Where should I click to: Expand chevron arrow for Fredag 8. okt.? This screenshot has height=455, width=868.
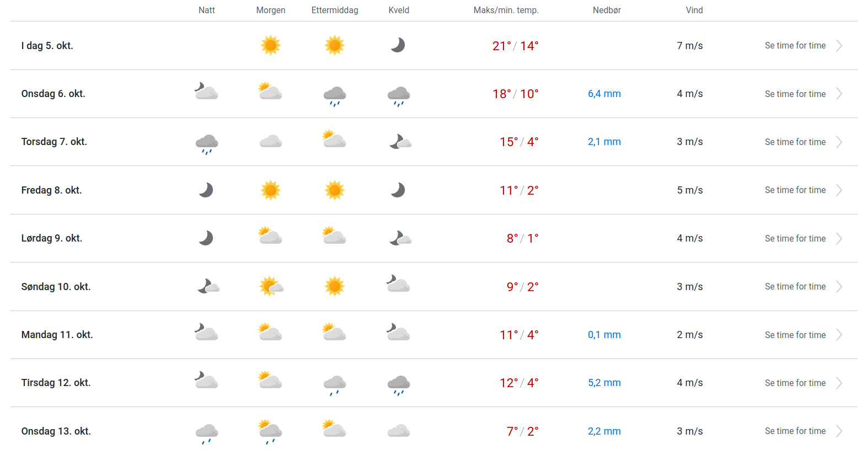(x=839, y=190)
